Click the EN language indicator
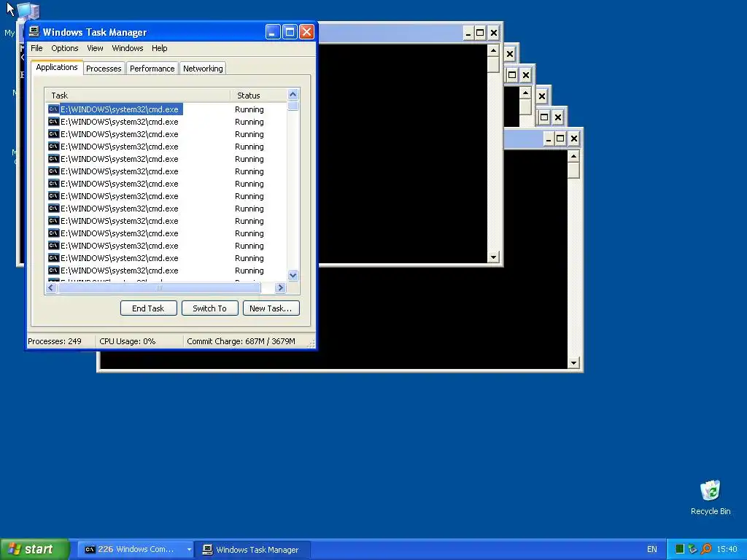Image resolution: width=747 pixels, height=560 pixels. [x=651, y=550]
